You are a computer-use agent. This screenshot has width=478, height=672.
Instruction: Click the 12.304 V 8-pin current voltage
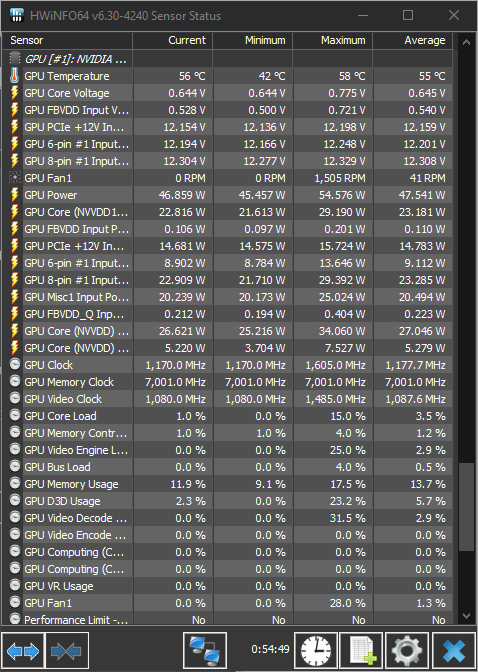pyautogui.click(x=184, y=161)
